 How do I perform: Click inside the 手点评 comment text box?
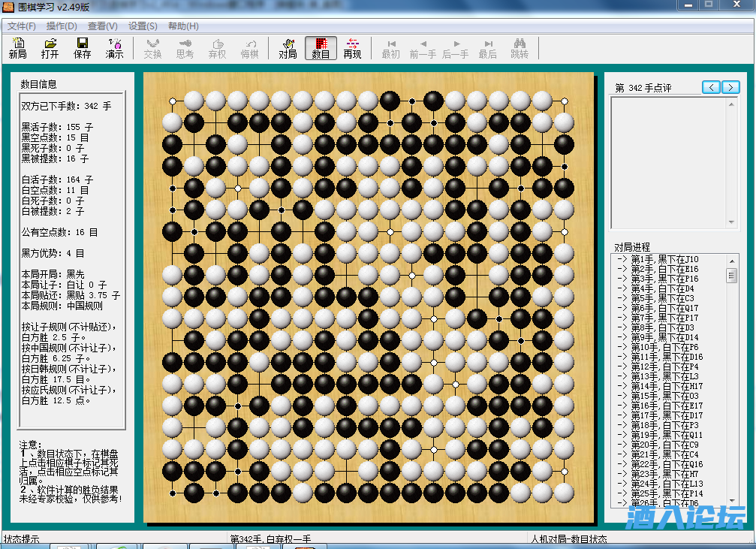pyautogui.click(x=668, y=161)
